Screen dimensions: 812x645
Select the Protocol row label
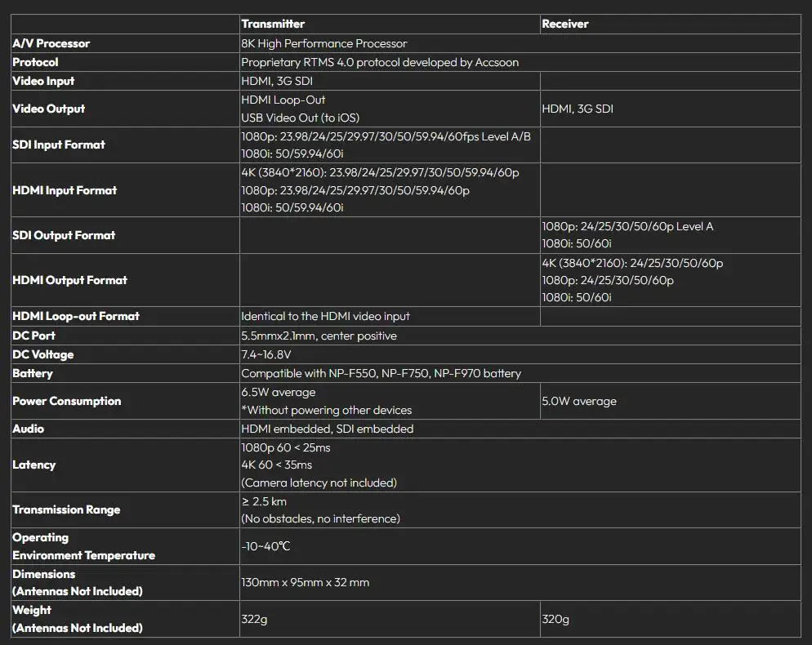[x=35, y=62]
